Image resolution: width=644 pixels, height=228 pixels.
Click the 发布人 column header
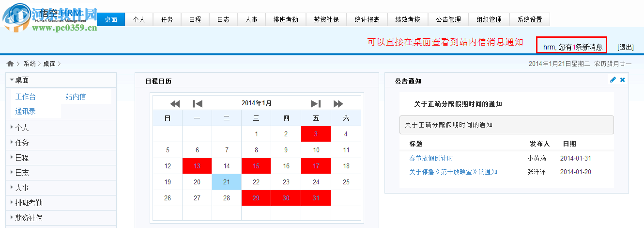(x=540, y=144)
